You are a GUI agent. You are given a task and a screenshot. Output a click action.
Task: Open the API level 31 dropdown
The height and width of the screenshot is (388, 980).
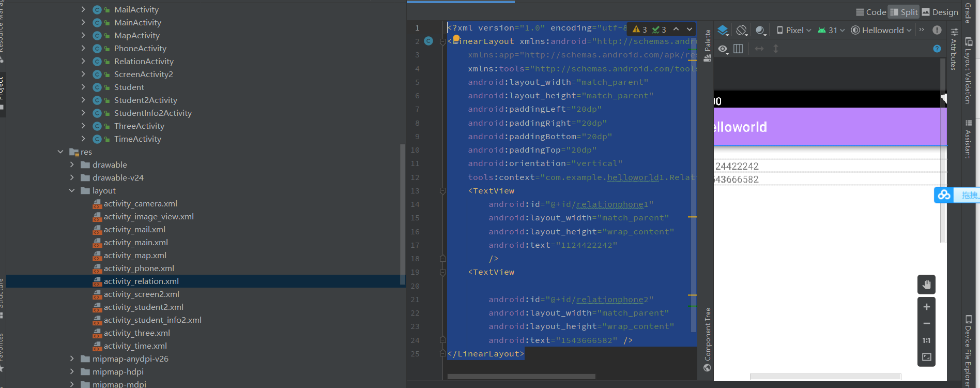831,30
